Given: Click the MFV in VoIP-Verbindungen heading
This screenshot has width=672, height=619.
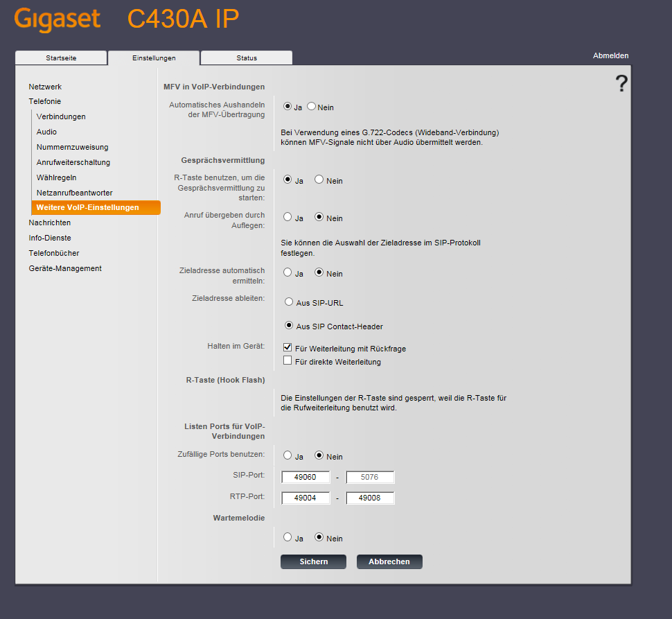Looking at the screenshot, I should coord(214,87).
